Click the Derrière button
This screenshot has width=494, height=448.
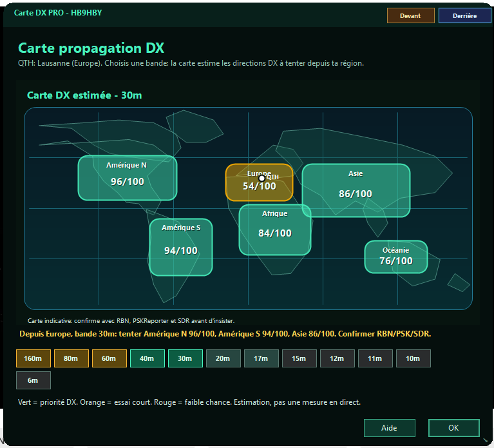click(465, 15)
